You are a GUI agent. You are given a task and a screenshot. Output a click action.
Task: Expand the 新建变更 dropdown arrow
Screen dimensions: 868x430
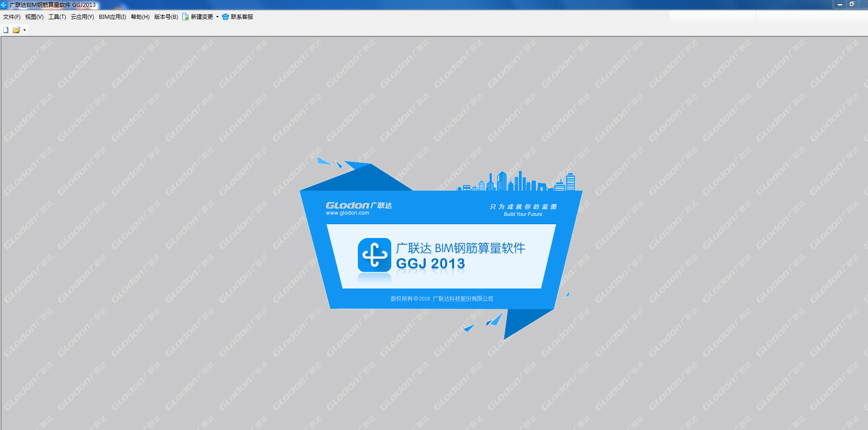(217, 17)
